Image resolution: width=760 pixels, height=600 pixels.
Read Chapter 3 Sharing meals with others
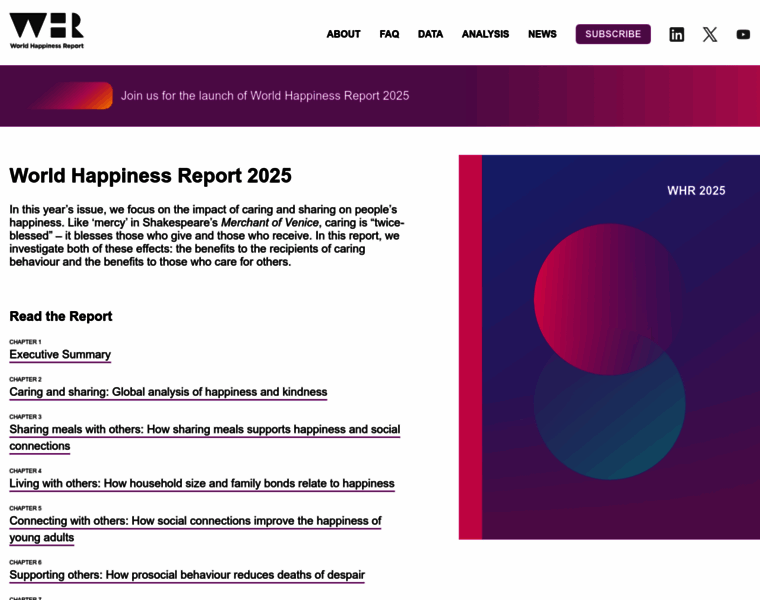(205, 438)
